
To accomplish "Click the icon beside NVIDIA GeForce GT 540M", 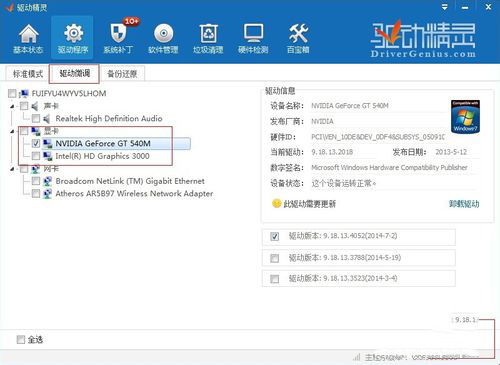I will click(x=47, y=144).
